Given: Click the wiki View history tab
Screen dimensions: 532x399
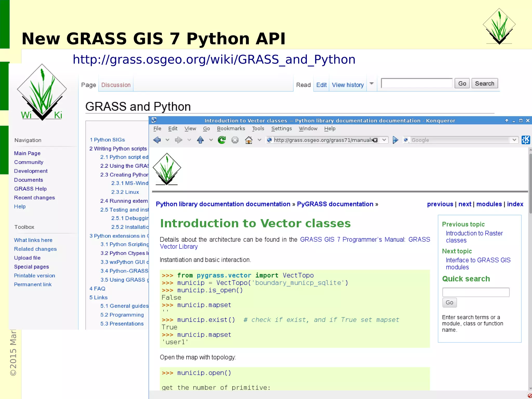Looking at the screenshot, I should pyautogui.click(x=348, y=85).
